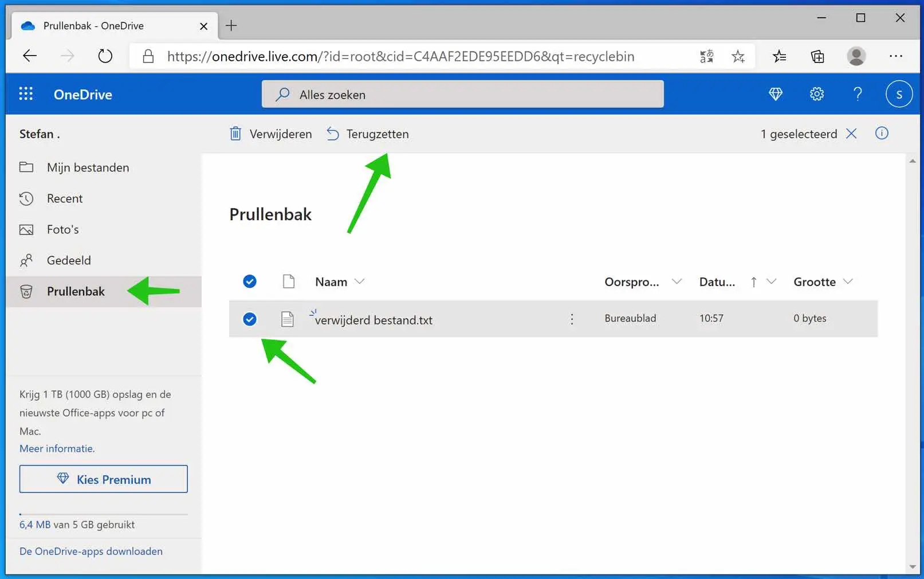This screenshot has height=579, width=924.
Task: Minimize the browser window
Action: click(x=821, y=18)
